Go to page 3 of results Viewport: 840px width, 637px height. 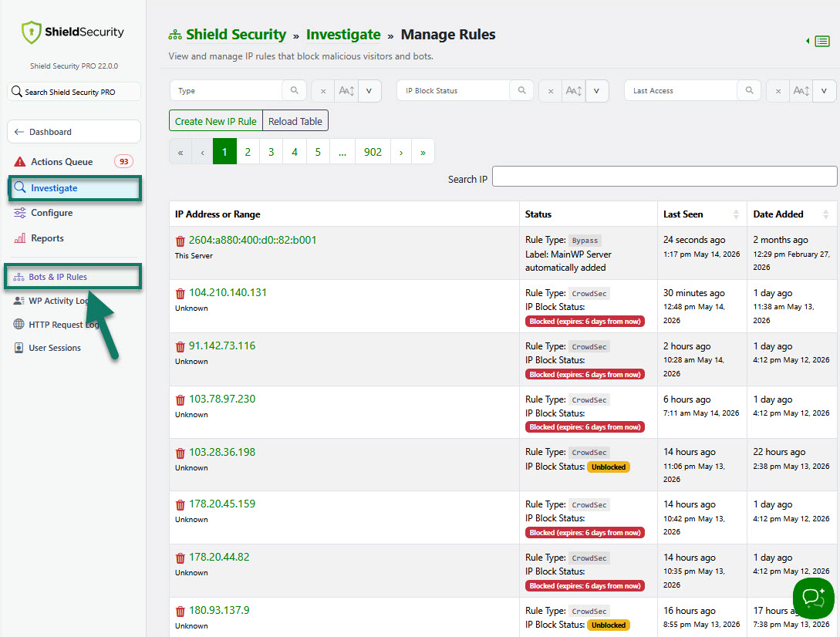click(x=271, y=152)
